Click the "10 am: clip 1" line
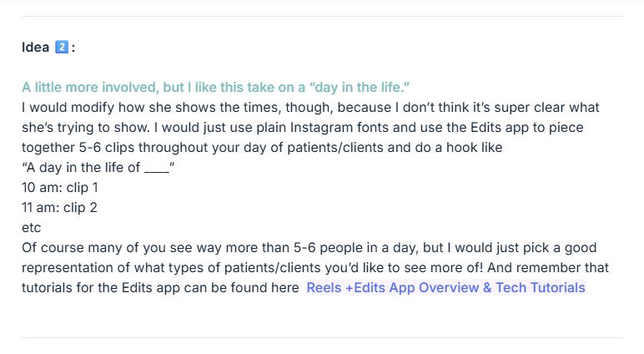 tap(60, 188)
